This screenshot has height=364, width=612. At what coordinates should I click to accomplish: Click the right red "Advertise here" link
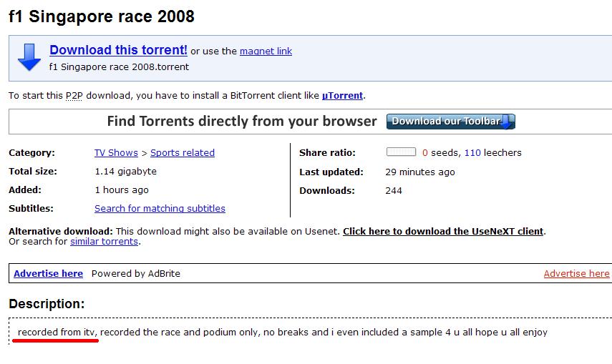[576, 273]
